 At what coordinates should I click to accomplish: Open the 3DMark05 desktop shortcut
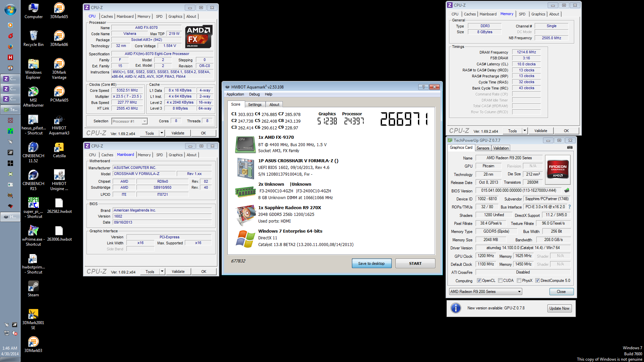pyautogui.click(x=59, y=11)
